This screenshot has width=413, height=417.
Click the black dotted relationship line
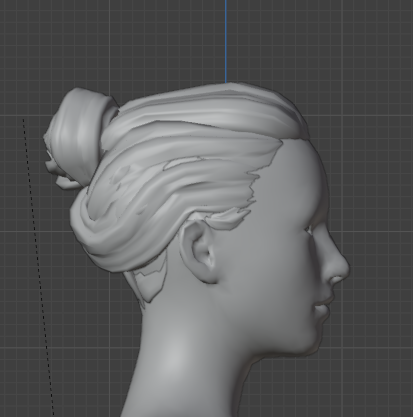[38, 267]
